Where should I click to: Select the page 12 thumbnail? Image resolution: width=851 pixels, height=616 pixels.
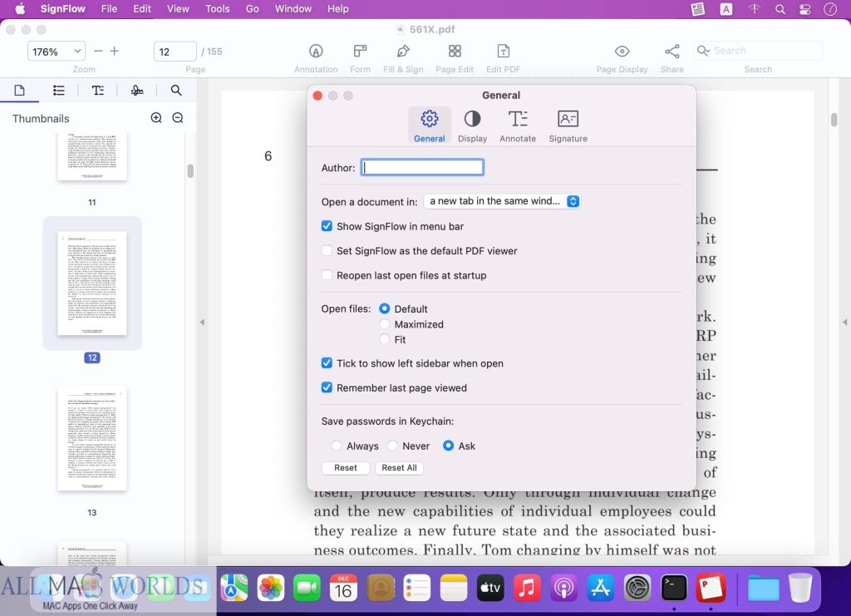coord(91,283)
